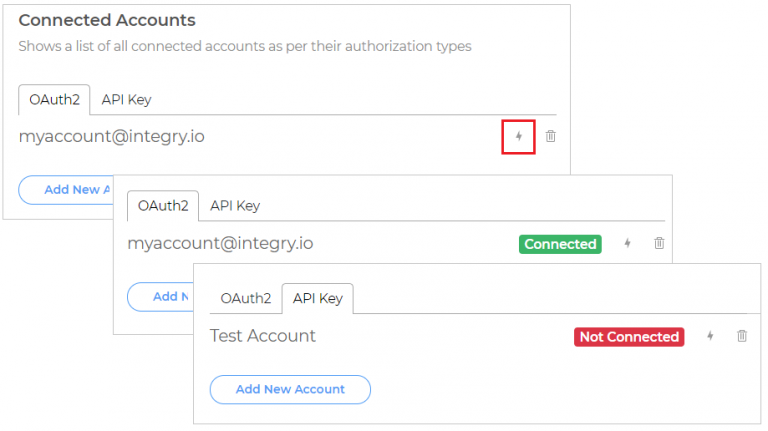Select OAuth2 tab in the top panel

pos(54,100)
